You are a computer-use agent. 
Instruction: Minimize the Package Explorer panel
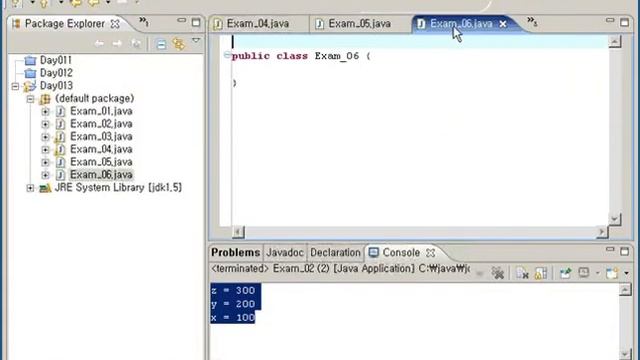pos(182,20)
